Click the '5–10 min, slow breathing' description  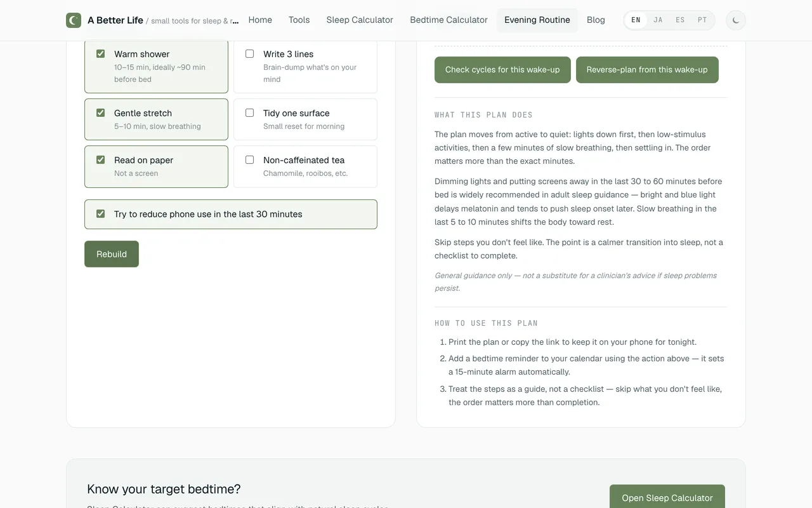point(157,126)
